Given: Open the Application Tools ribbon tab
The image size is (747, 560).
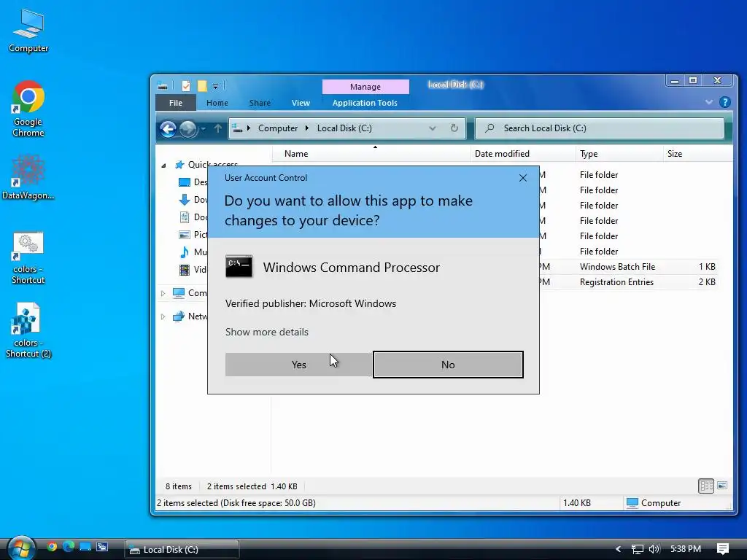Looking at the screenshot, I should point(365,103).
